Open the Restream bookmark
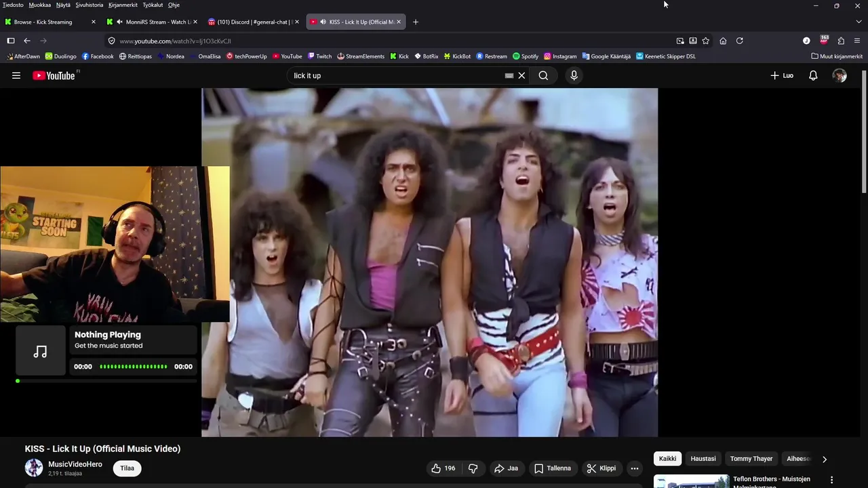Screen dimensions: 868x488 492,56
